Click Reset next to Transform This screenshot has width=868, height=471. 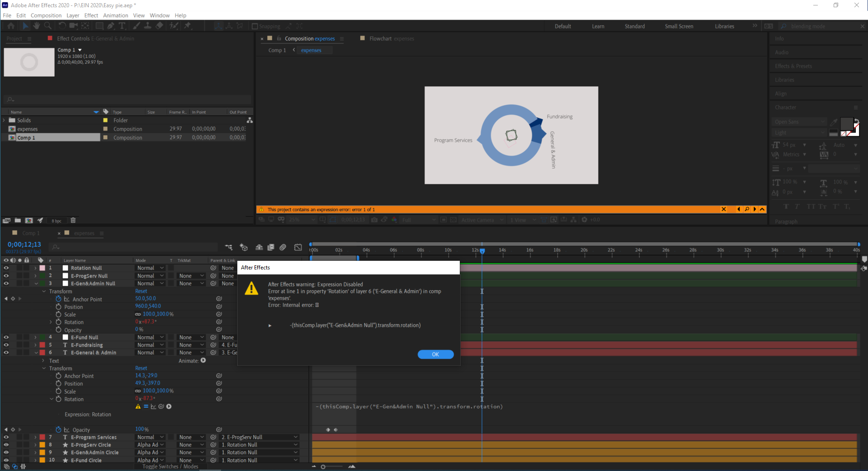pos(141,291)
